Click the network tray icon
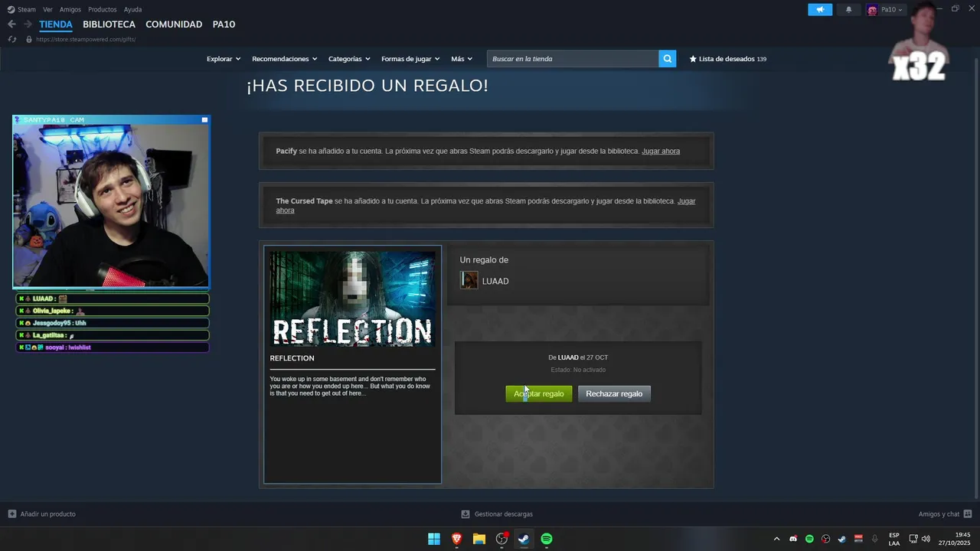 913,539
